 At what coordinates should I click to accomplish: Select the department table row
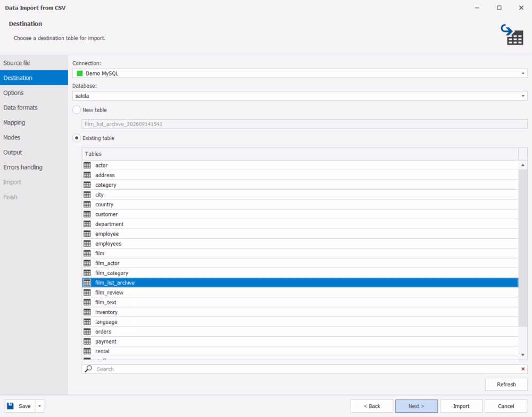click(300, 224)
